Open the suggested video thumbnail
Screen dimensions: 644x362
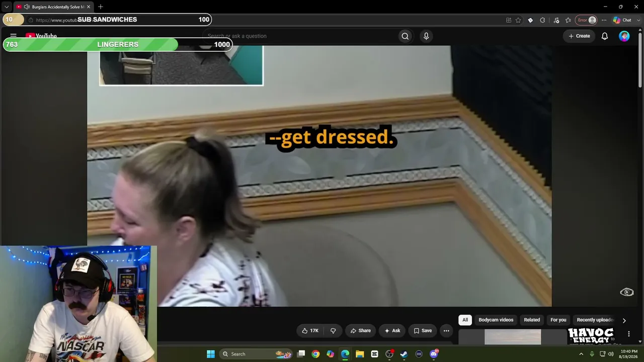513,337
